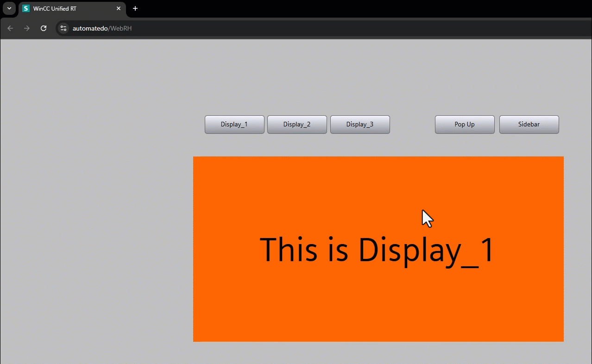Open site information icon in address bar
This screenshot has height=364, width=592.
pyautogui.click(x=63, y=28)
